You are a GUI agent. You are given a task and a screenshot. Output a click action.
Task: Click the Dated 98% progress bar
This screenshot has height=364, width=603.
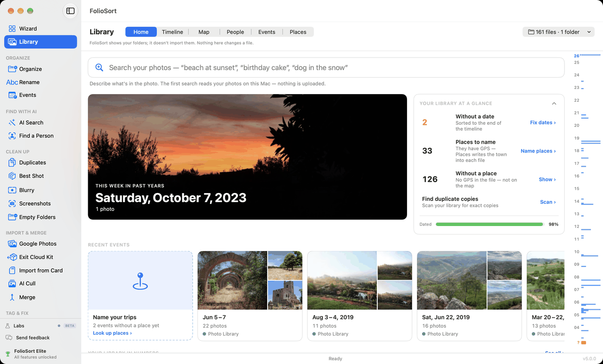(x=489, y=225)
